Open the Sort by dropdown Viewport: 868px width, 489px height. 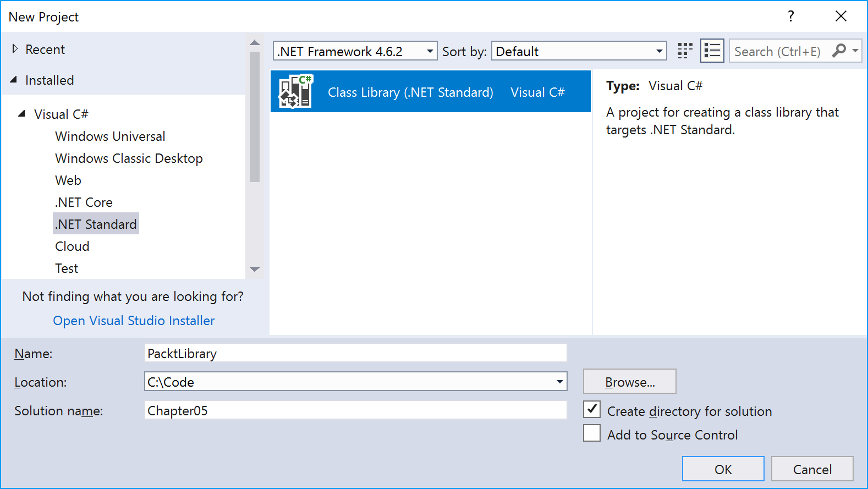click(579, 51)
